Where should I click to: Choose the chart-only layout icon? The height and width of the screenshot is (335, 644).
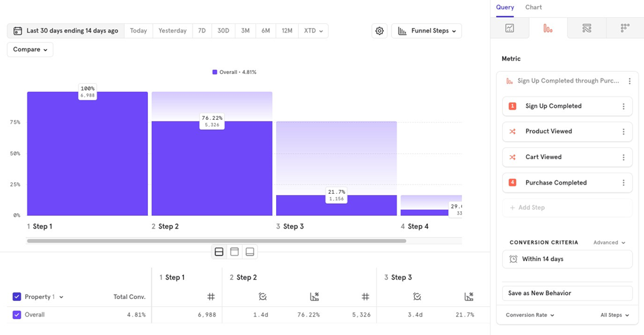click(x=234, y=252)
